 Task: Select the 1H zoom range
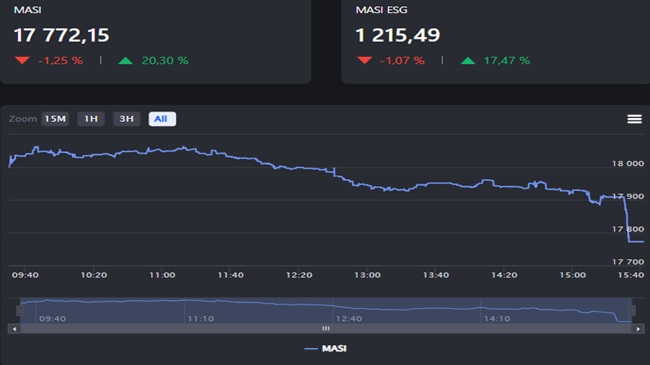tap(91, 119)
